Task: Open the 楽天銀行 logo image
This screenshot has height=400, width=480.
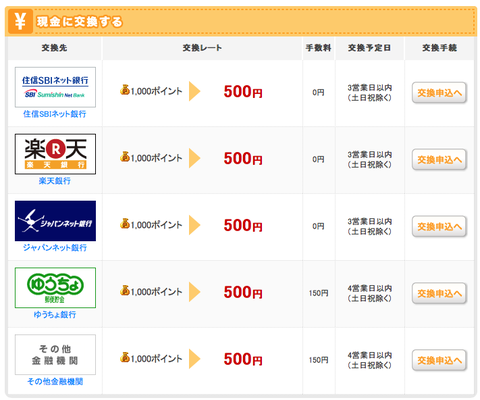Action: click(55, 154)
